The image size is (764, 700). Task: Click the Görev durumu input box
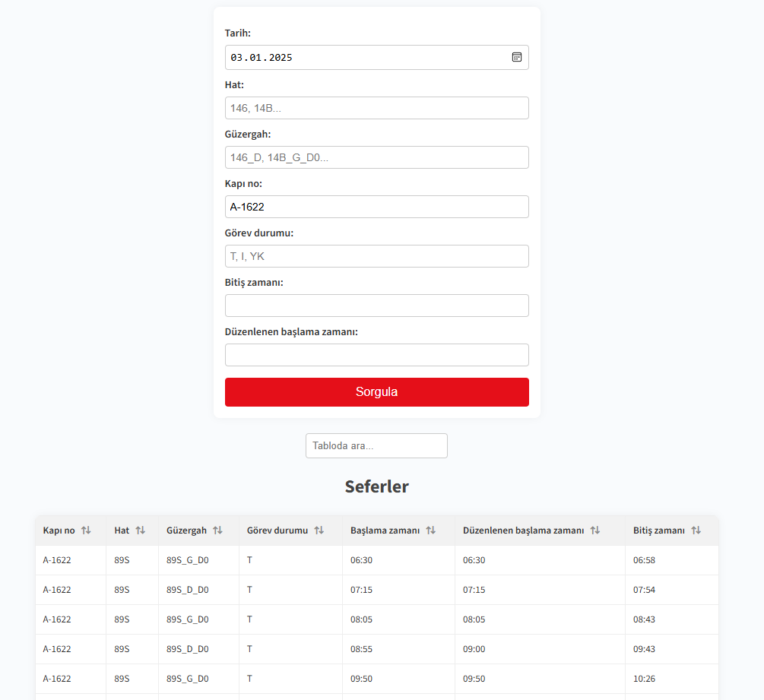376,256
